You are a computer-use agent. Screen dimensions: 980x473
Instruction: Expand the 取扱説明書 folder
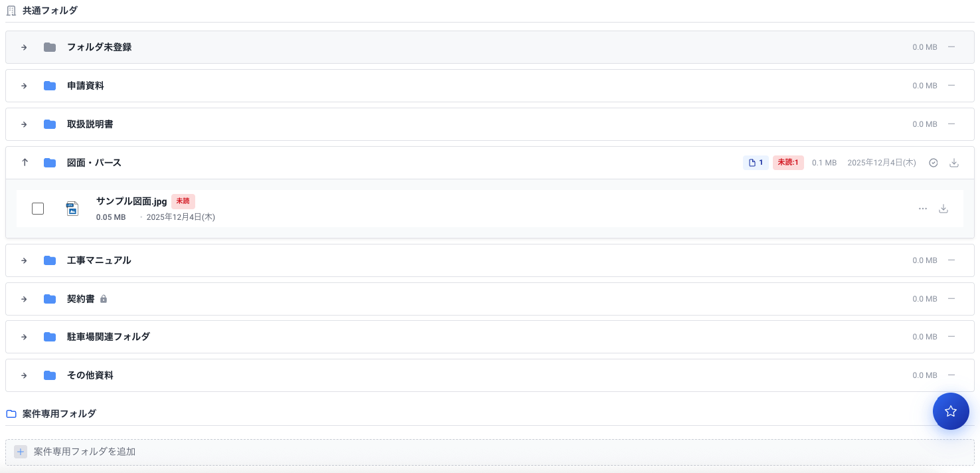pyautogui.click(x=24, y=124)
